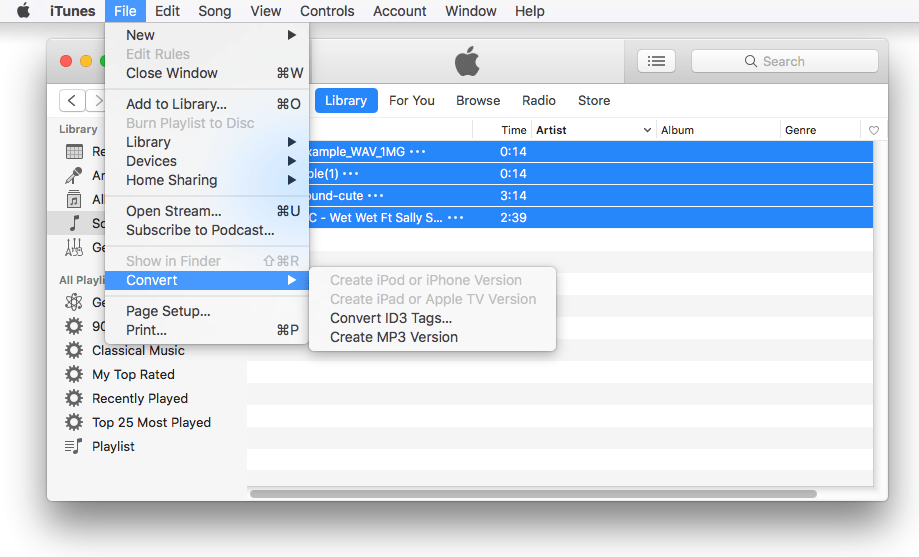
Task: Expand the Home Sharing submenu
Action: click(x=291, y=180)
